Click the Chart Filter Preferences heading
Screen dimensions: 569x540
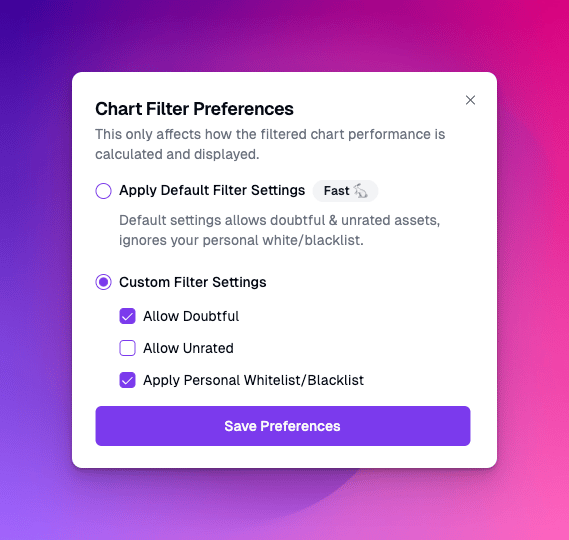194,109
